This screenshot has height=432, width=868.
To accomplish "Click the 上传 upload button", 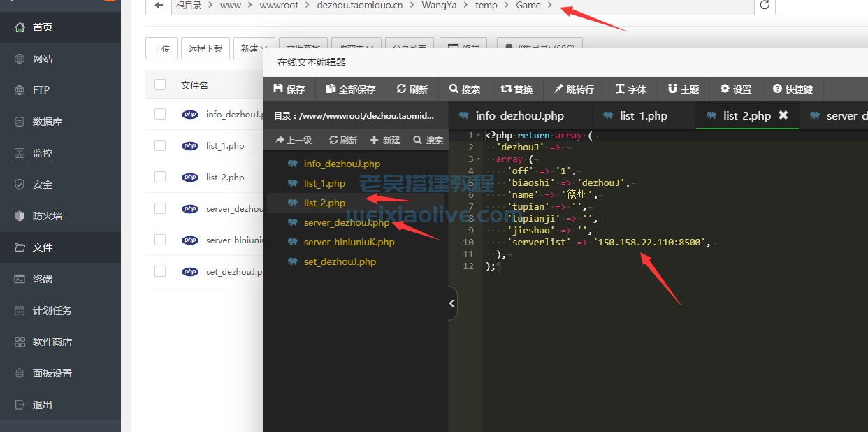I will (x=161, y=48).
